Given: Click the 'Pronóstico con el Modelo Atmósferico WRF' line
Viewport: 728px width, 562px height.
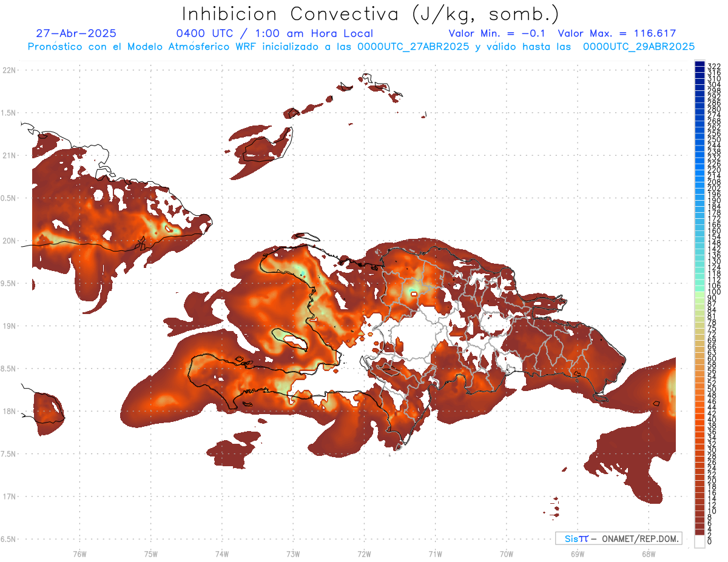Looking at the screenshot, I should coord(361,46).
